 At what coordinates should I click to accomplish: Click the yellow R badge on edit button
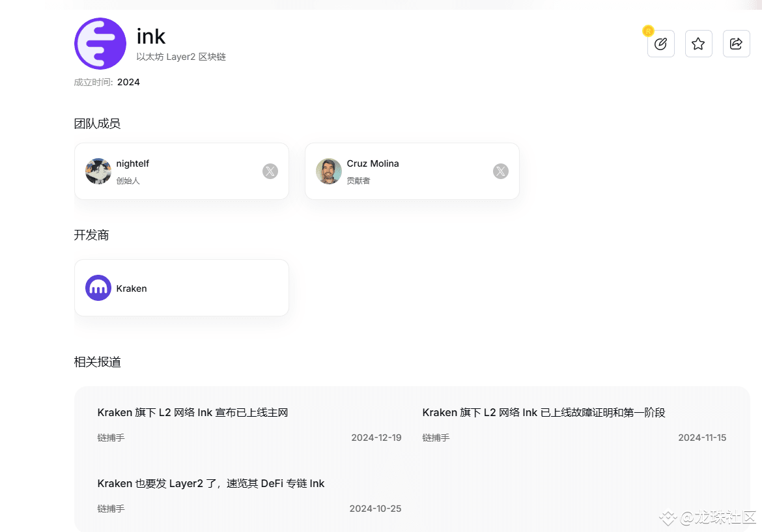tap(648, 31)
